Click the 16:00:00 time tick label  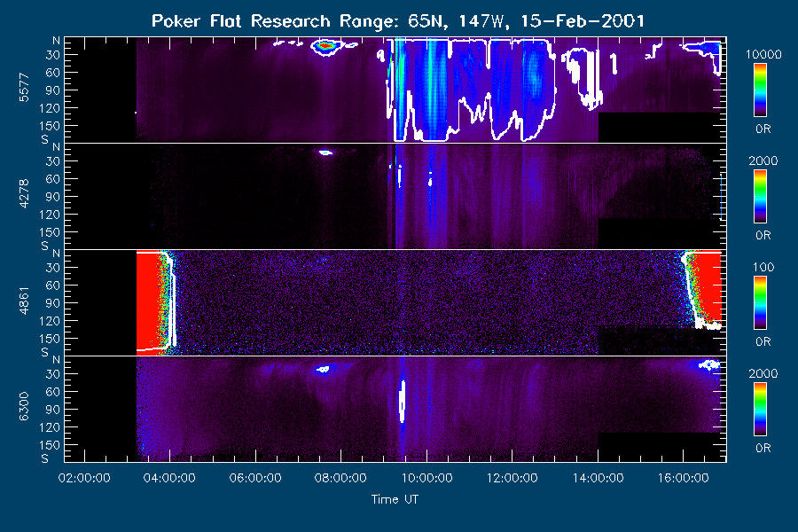tap(683, 478)
